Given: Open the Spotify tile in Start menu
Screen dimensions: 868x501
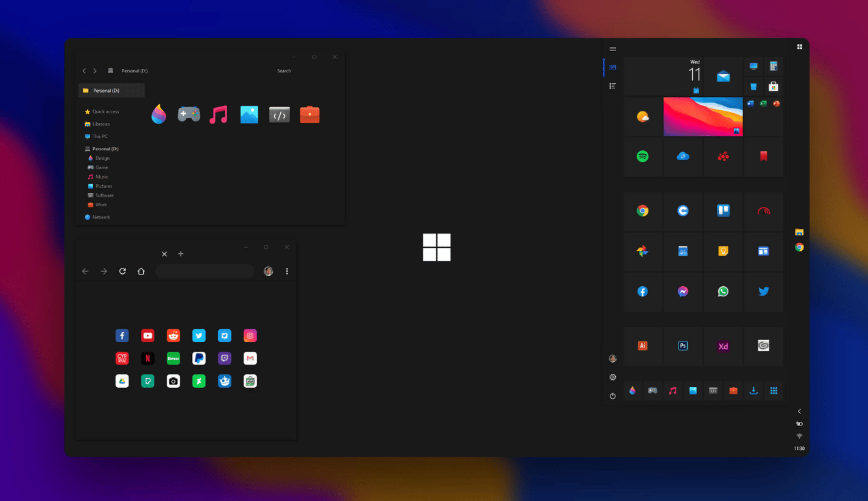Looking at the screenshot, I should point(643,156).
